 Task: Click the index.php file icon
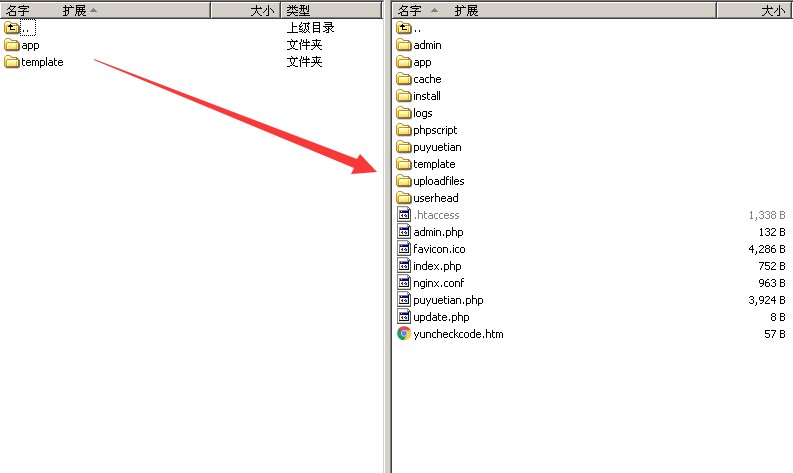(x=404, y=266)
